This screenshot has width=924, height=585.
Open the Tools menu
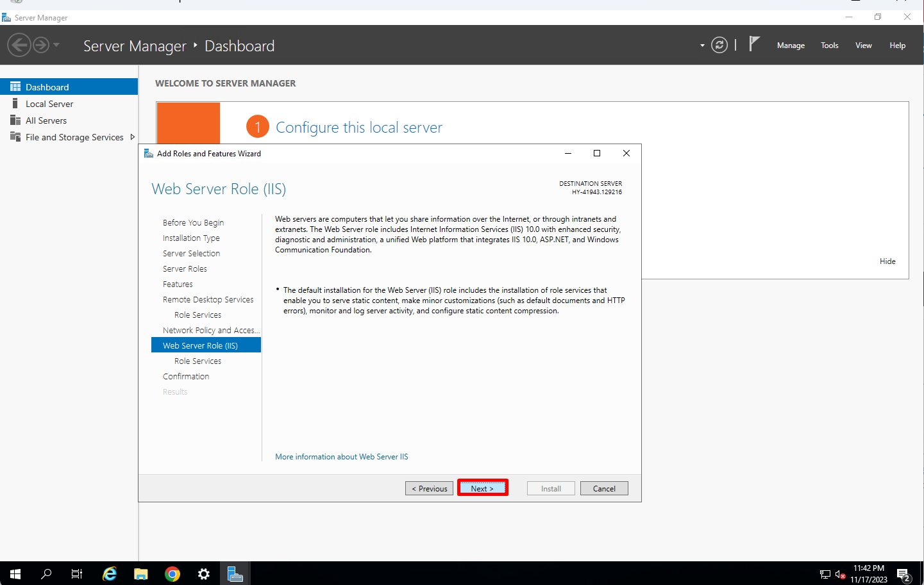(x=829, y=45)
